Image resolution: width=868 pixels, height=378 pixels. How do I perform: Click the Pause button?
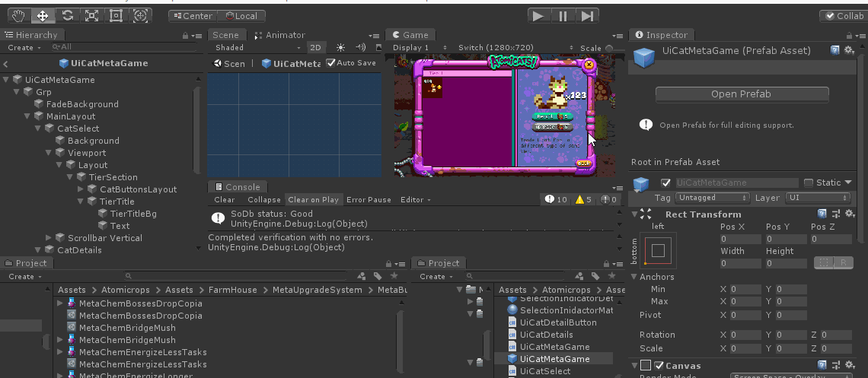pos(563,16)
